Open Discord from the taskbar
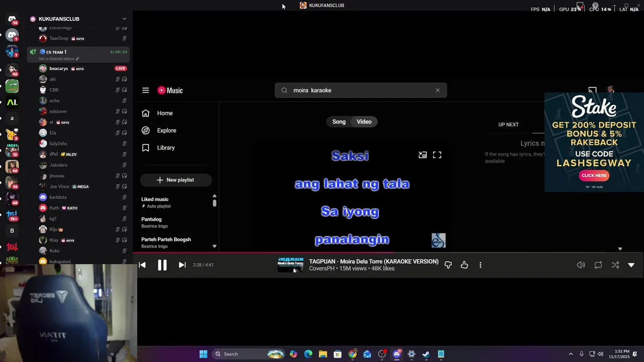This screenshot has height=362, width=644. [x=396, y=354]
